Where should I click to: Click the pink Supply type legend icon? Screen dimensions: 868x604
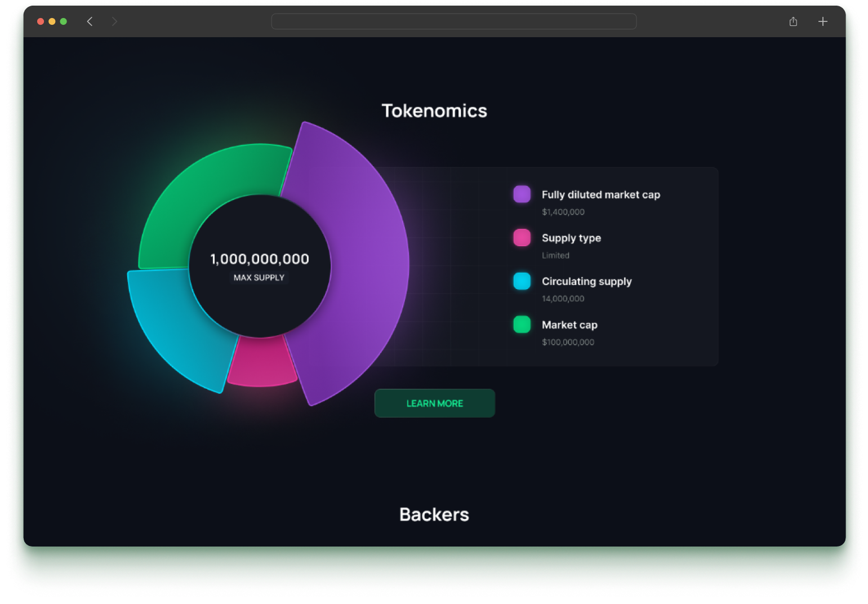[522, 238]
